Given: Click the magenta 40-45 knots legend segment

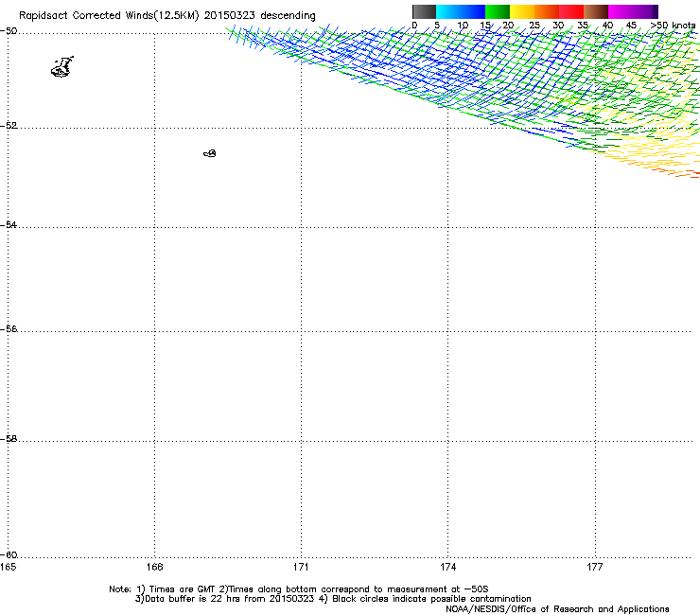Looking at the screenshot, I should click(621, 11).
